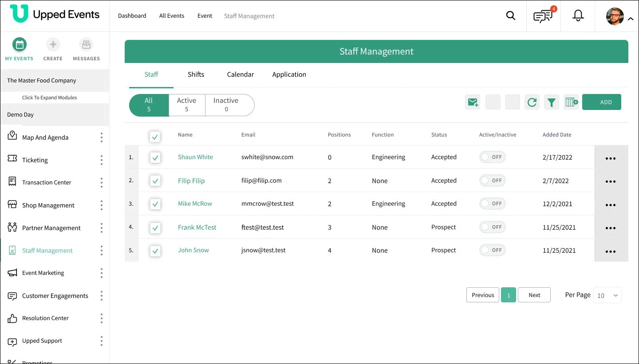The height and width of the screenshot is (364, 639).
Task: Select the Staff tab
Action: [151, 74]
